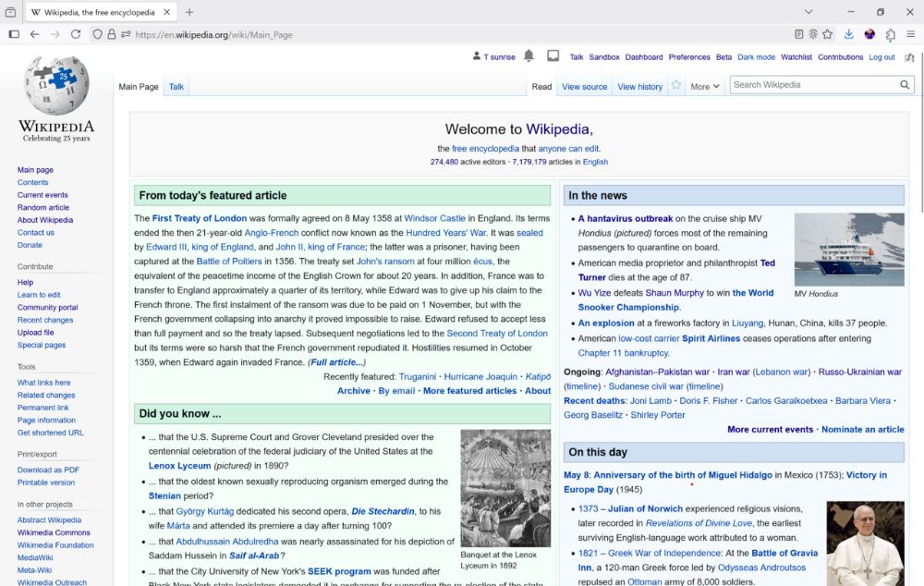The width and height of the screenshot is (924, 586).
Task: Go back one page
Action: pyautogui.click(x=35, y=34)
